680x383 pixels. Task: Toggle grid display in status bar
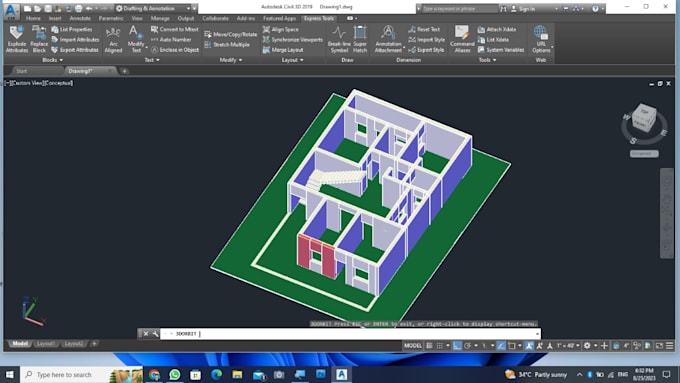click(x=429, y=345)
